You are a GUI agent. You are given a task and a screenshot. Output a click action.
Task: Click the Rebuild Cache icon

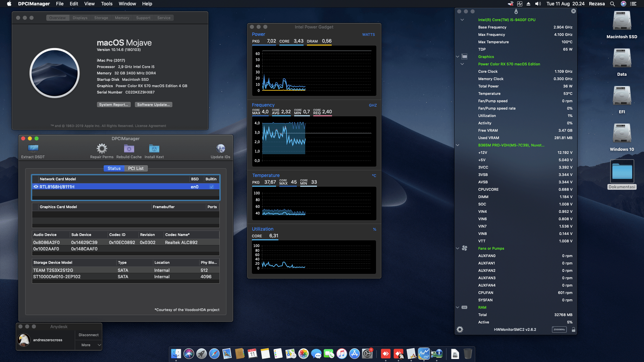coord(128,149)
